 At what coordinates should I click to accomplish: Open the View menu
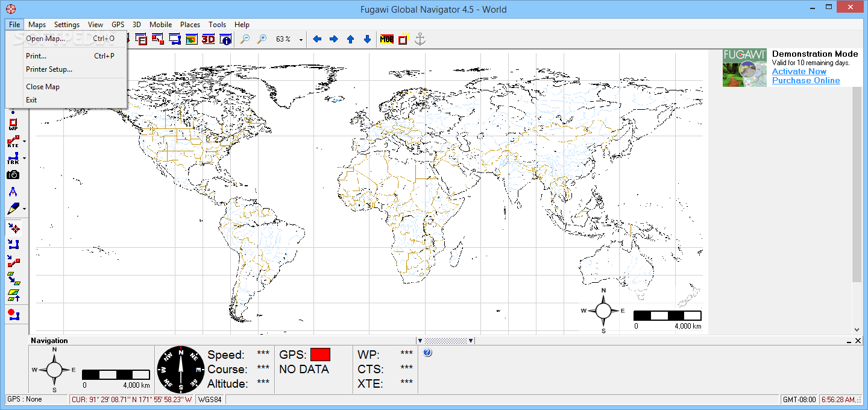pyautogui.click(x=95, y=25)
